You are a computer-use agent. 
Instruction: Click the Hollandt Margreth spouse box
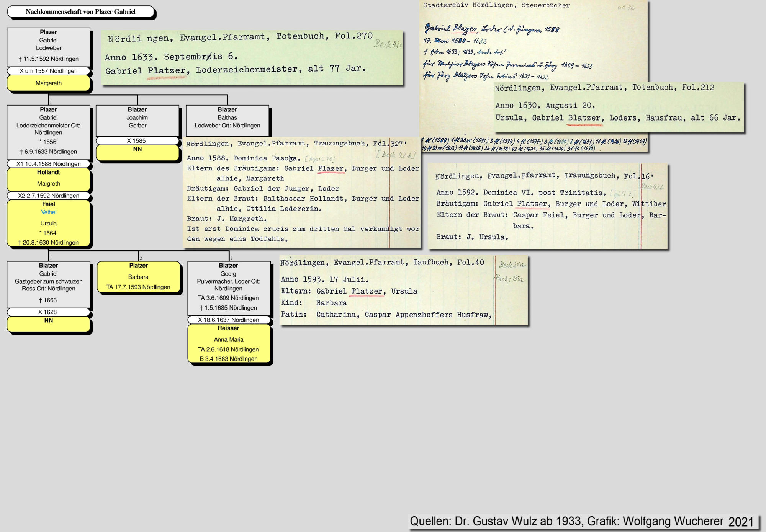coord(49,179)
